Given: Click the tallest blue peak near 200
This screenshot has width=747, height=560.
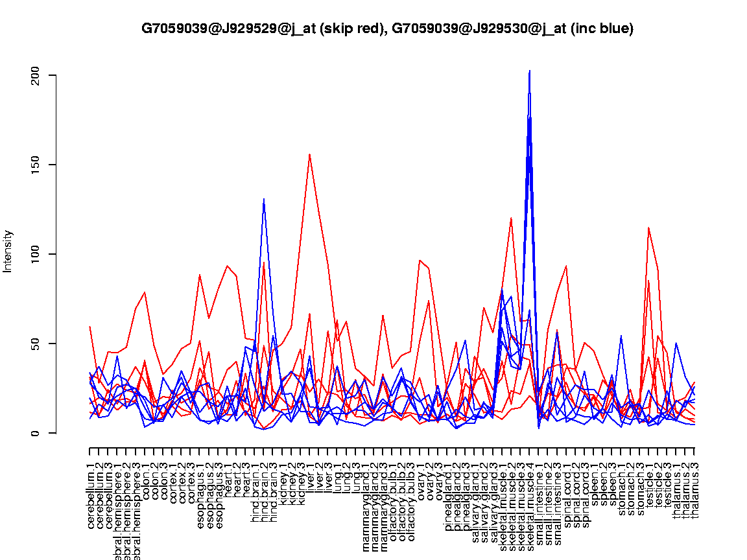Looking at the screenshot, I should tap(530, 71).
